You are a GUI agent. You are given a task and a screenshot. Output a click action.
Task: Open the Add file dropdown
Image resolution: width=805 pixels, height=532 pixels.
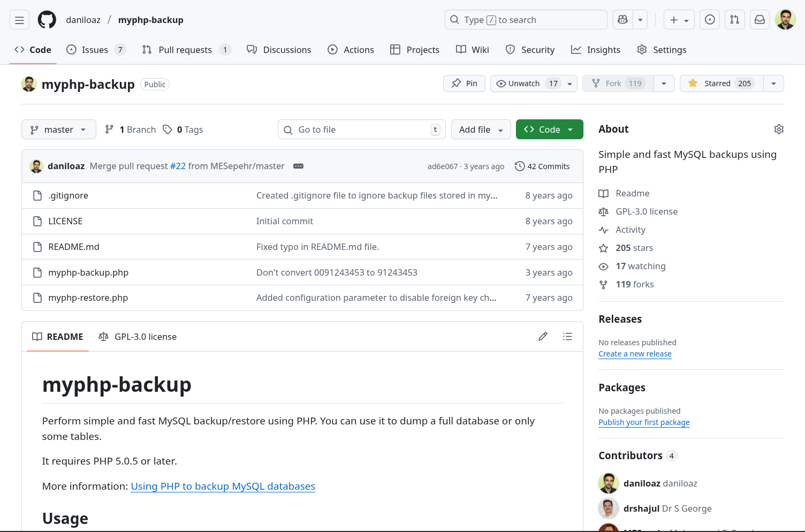click(x=480, y=129)
